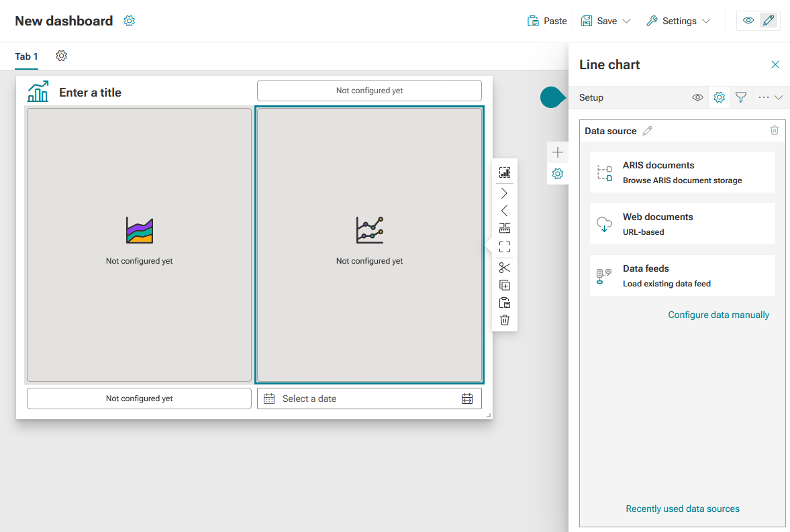Choose the Data feeds source option

682,276
